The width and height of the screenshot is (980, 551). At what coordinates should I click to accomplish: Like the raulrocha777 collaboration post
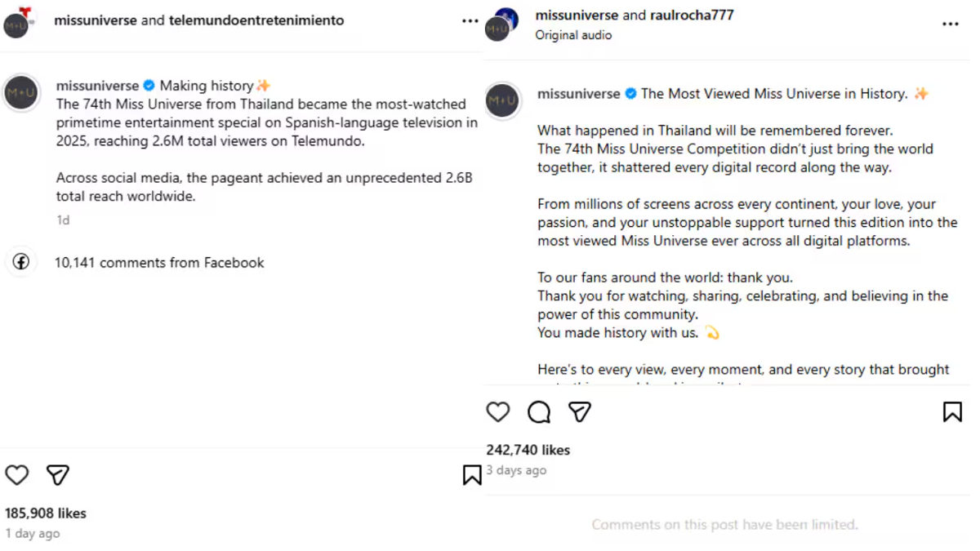click(498, 412)
